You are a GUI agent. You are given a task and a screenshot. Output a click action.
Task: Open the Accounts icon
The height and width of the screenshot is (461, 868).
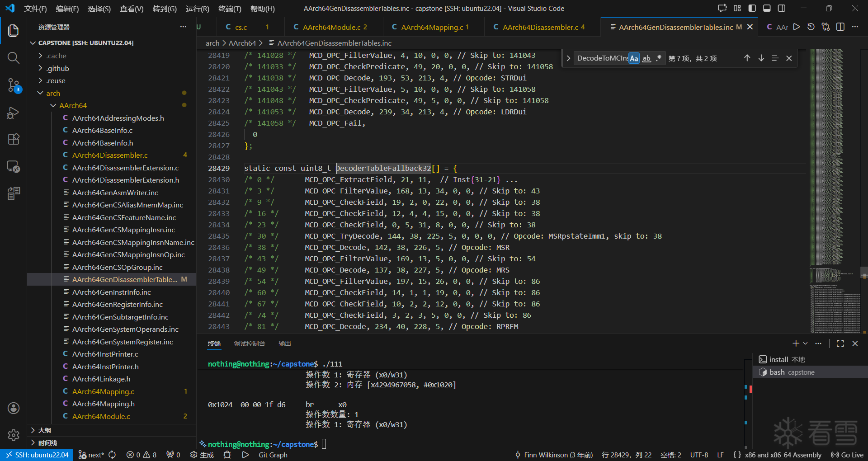pos(14,408)
